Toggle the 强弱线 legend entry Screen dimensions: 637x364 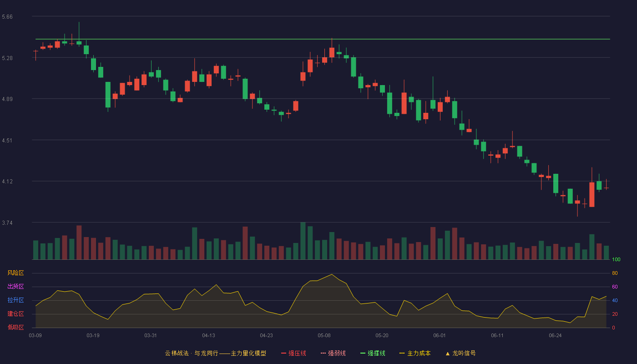[x=333, y=353]
